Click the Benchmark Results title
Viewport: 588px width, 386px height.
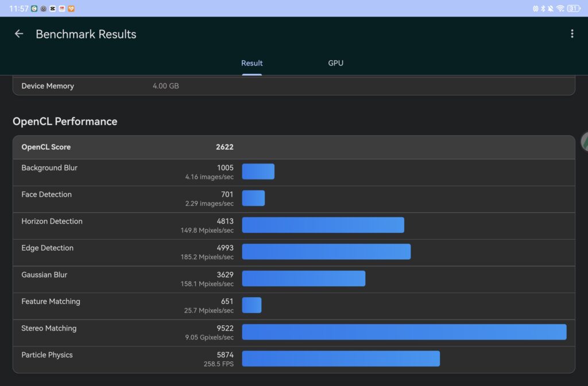click(86, 34)
